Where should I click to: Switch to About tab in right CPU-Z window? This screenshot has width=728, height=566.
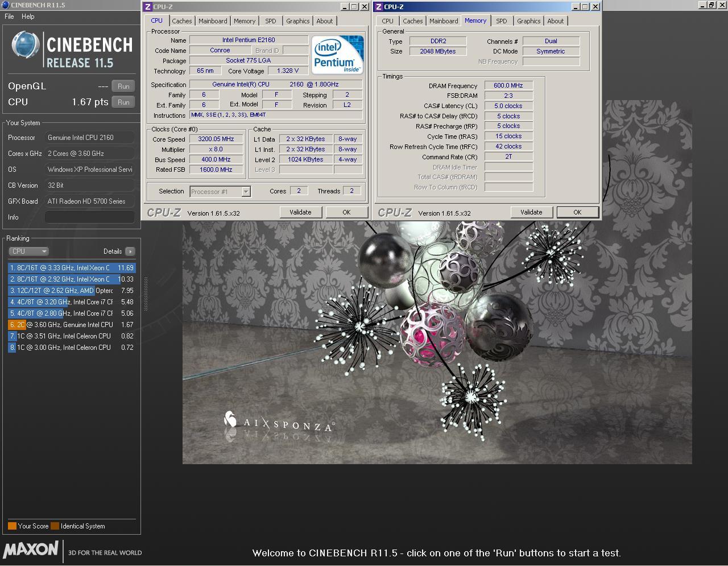point(556,21)
